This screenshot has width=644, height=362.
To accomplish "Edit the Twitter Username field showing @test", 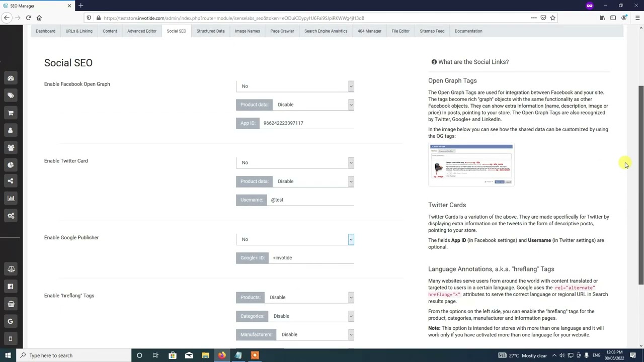I will [x=310, y=200].
